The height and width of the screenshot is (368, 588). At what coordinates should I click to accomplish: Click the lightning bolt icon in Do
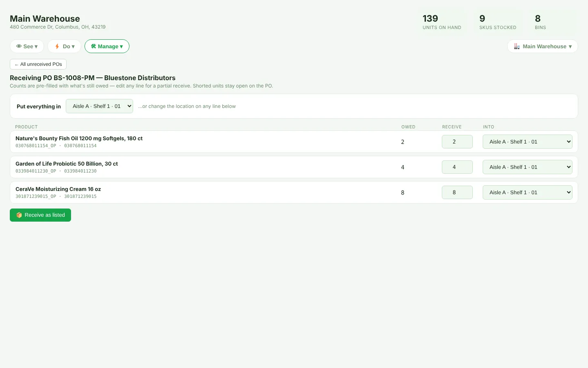point(57,46)
